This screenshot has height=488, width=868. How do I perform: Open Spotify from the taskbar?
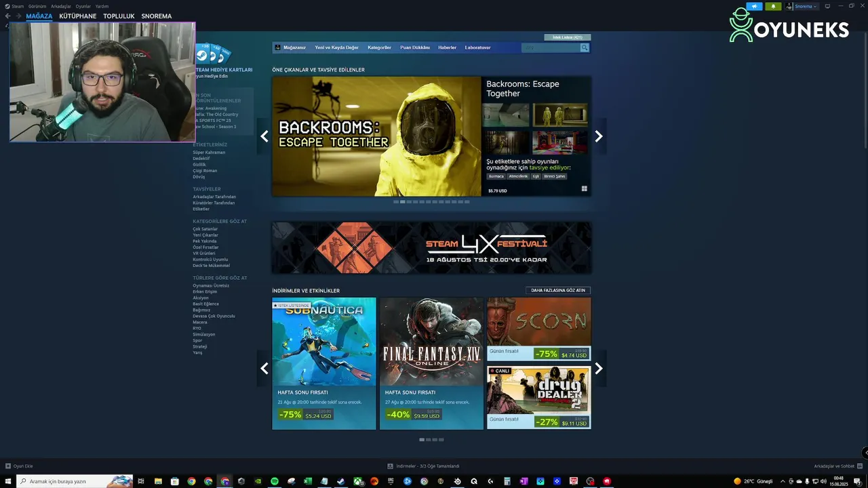(275, 481)
